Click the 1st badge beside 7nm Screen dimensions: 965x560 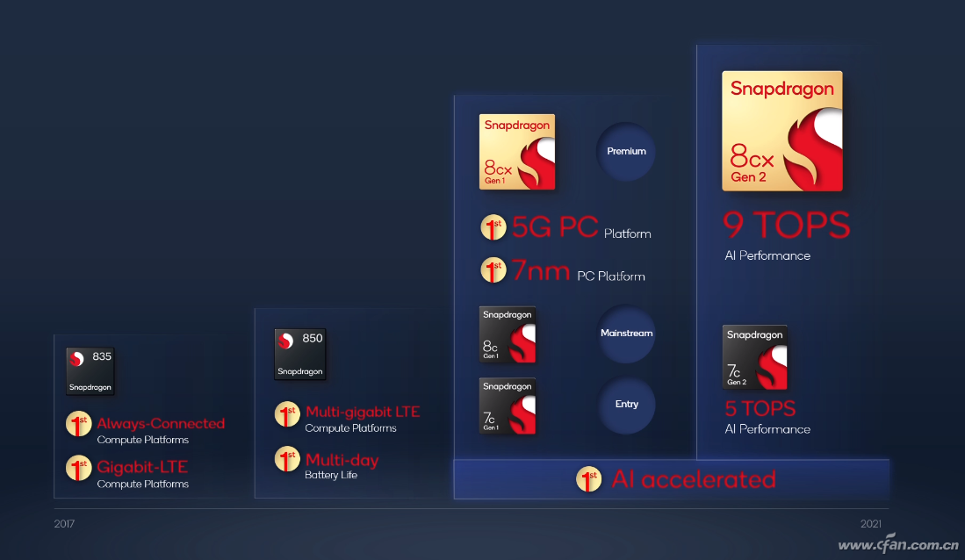pyautogui.click(x=493, y=270)
